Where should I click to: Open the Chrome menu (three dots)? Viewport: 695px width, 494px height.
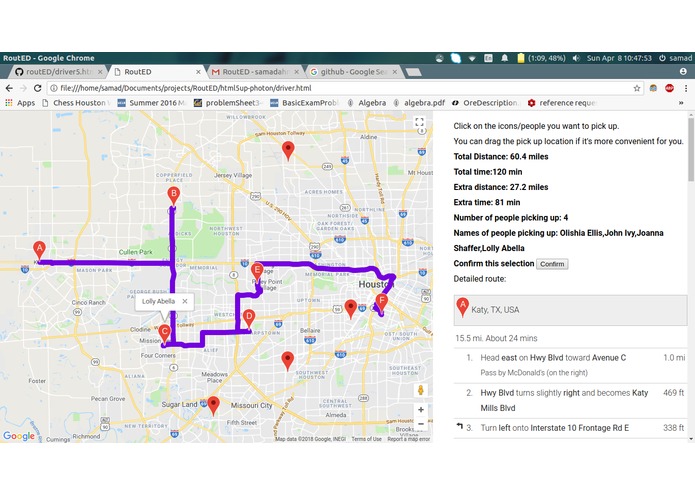click(x=686, y=88)
